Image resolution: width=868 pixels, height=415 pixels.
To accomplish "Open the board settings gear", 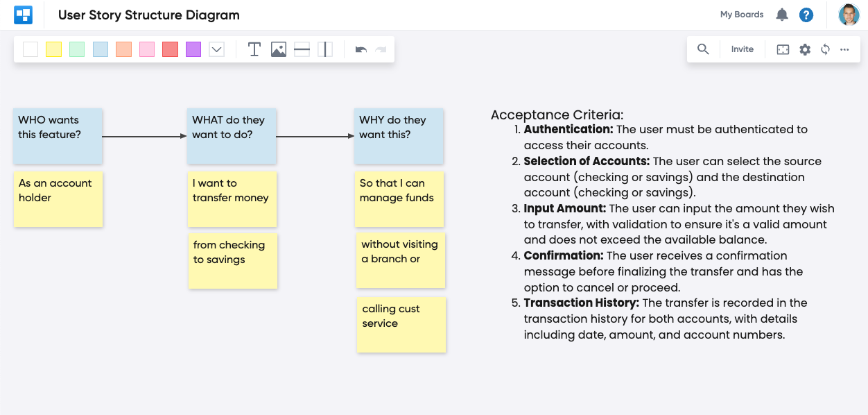I will (x=804, y=49).
